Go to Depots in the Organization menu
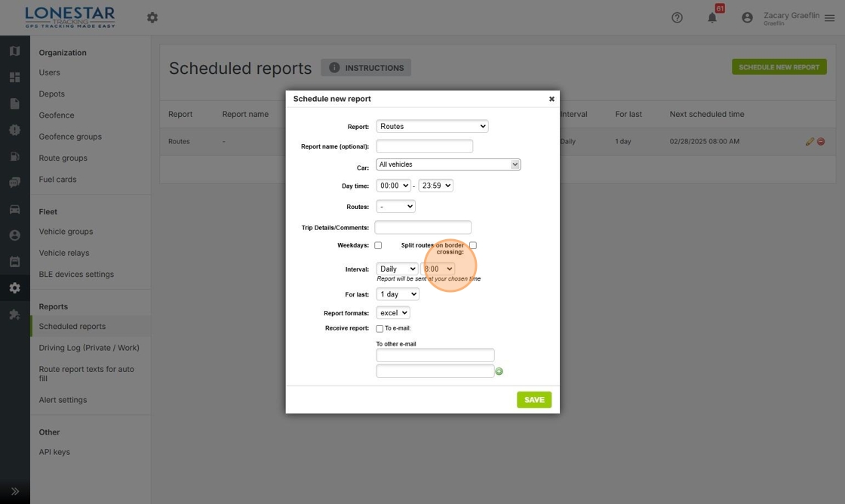Viewport: 845px width, 504px height. (x=52, y=94)
